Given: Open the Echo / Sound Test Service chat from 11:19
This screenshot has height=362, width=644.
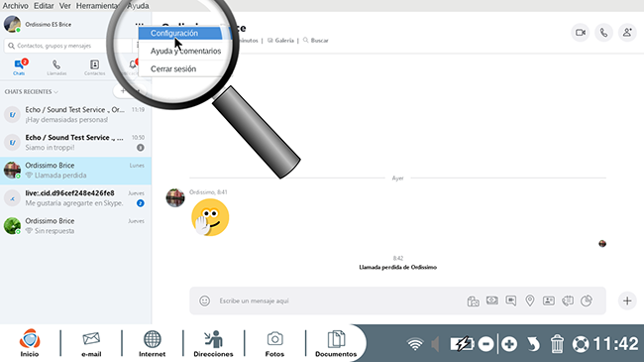Looking at the screenshot, I should coord(75,114).
